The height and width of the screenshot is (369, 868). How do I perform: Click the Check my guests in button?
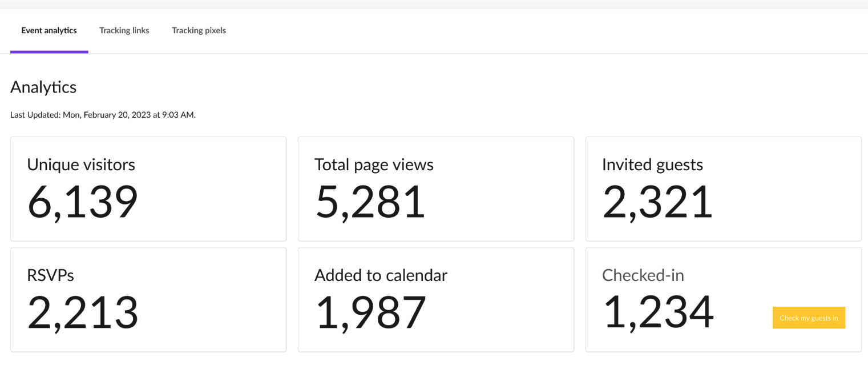pyautogui.click(x=809, y=318)
